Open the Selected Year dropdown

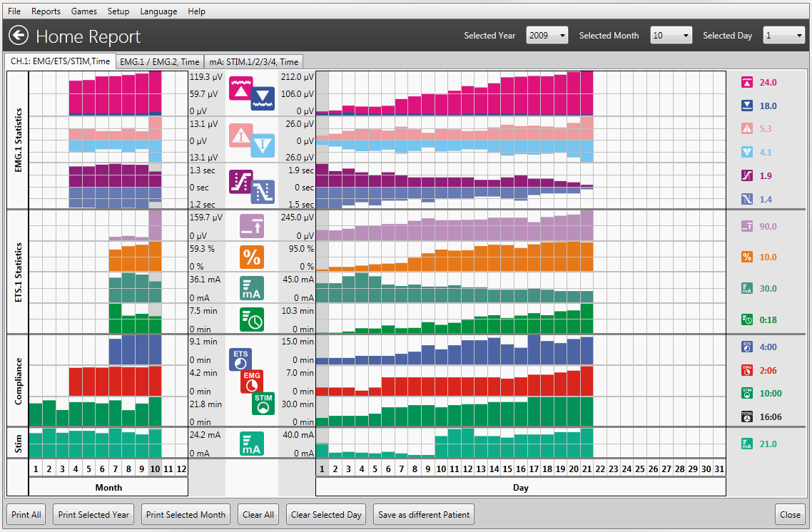[x=547, y=35]
